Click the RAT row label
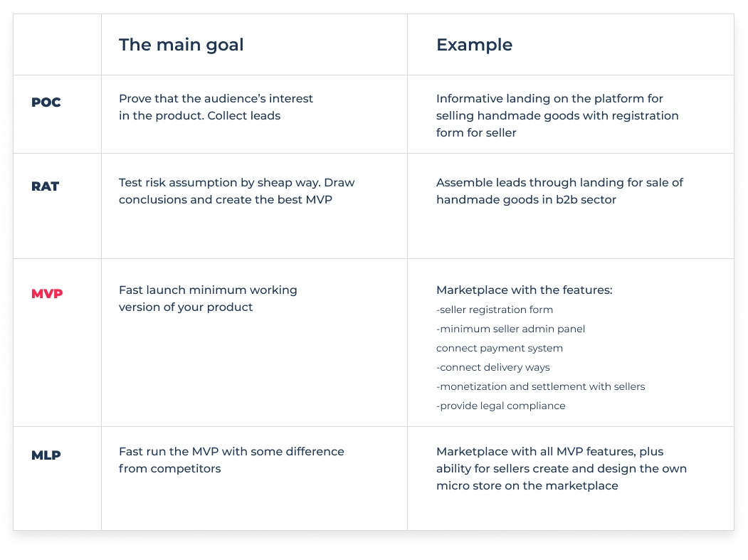Screen dimensions: 748x560 [46, 186]
